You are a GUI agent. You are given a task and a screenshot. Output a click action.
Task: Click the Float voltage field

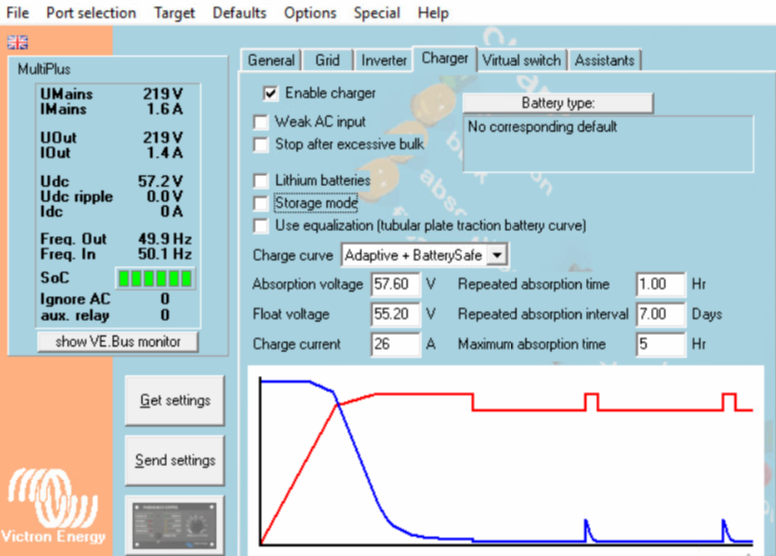(x=395, y=314)
